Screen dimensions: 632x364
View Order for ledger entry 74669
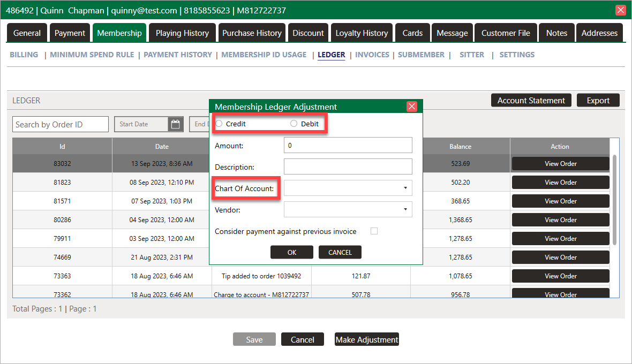(560, 257)
